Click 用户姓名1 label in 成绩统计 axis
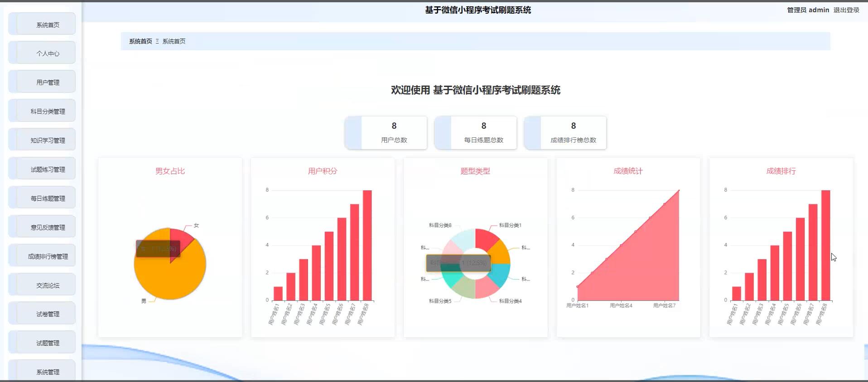This screenshot has width=868, height=382. click(577, 305)
